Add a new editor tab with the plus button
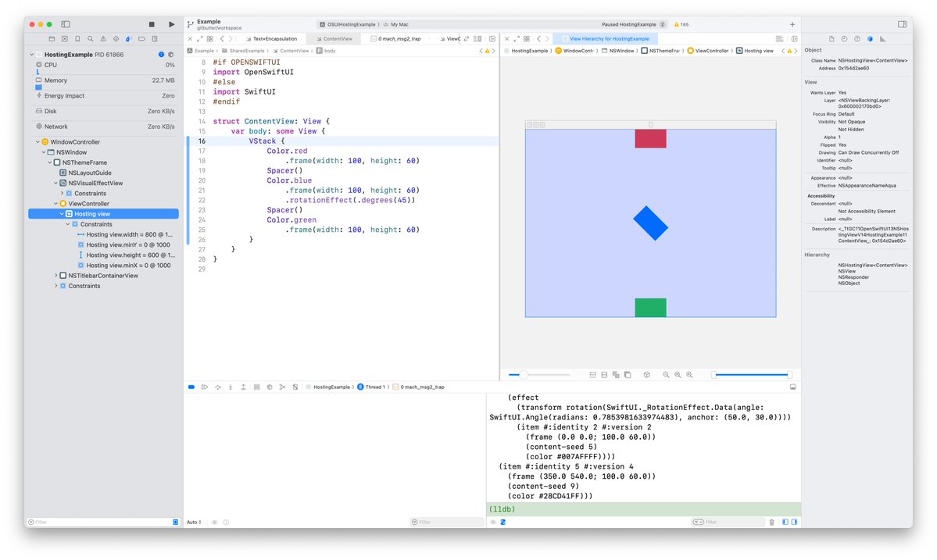 [x=792, y=24]
